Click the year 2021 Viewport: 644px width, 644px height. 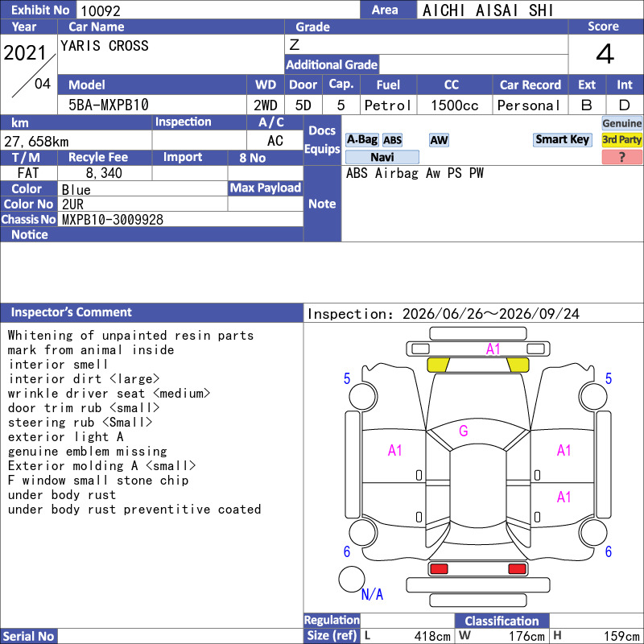[25, 53]
